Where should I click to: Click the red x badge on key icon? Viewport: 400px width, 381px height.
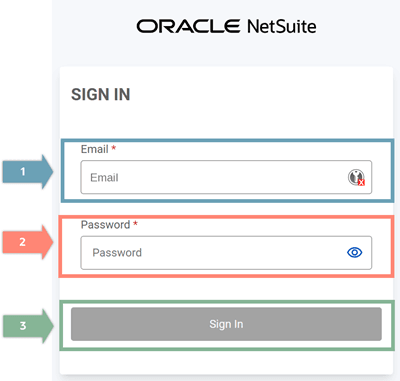coord(362,182)
